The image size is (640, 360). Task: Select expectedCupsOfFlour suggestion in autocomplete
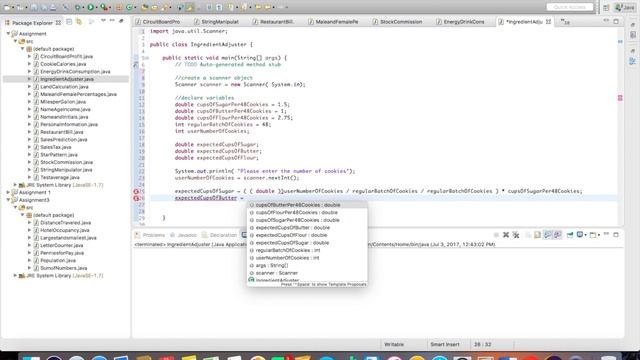(307, 235)
